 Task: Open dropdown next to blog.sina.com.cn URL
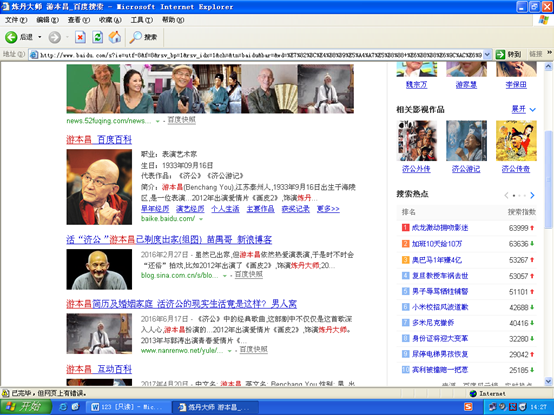tap(224, 276)
